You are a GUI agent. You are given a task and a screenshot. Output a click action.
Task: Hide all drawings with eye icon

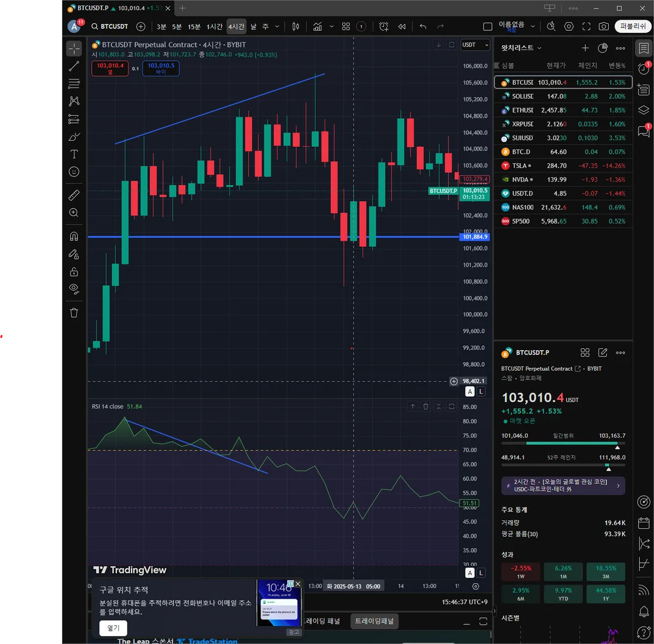[x=74, y=289]
